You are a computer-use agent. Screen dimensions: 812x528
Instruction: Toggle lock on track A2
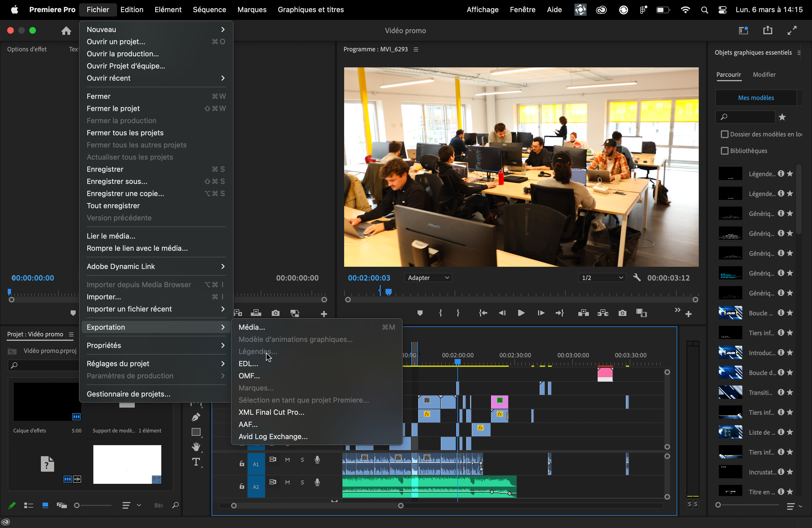pos(242,486)
